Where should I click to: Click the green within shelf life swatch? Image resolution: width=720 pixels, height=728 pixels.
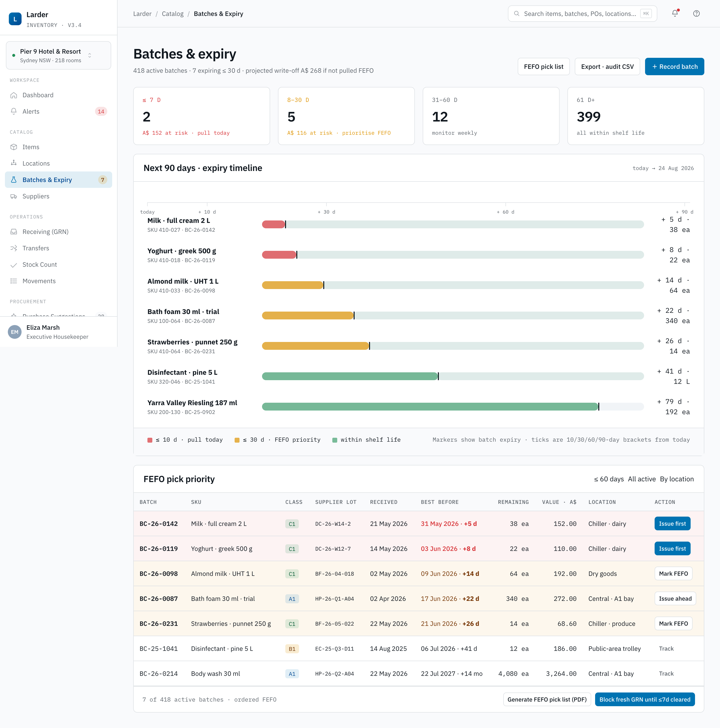tap(335, 440)
